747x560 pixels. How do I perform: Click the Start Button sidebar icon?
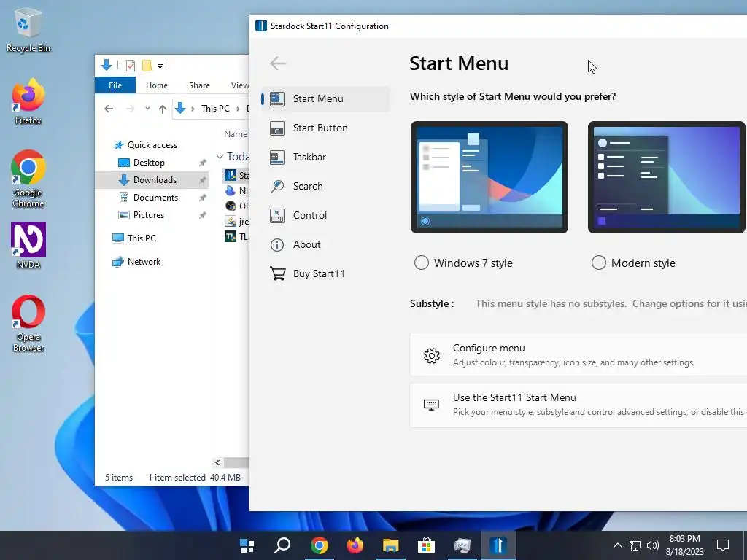pyautogui.click(x=277, y=128)
